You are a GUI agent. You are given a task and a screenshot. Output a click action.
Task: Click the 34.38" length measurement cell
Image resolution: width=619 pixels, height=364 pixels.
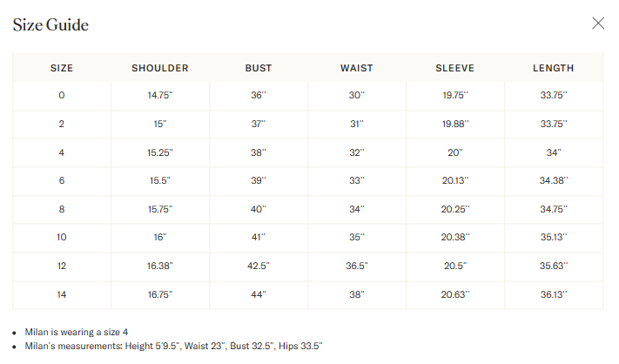click(554, 180)
